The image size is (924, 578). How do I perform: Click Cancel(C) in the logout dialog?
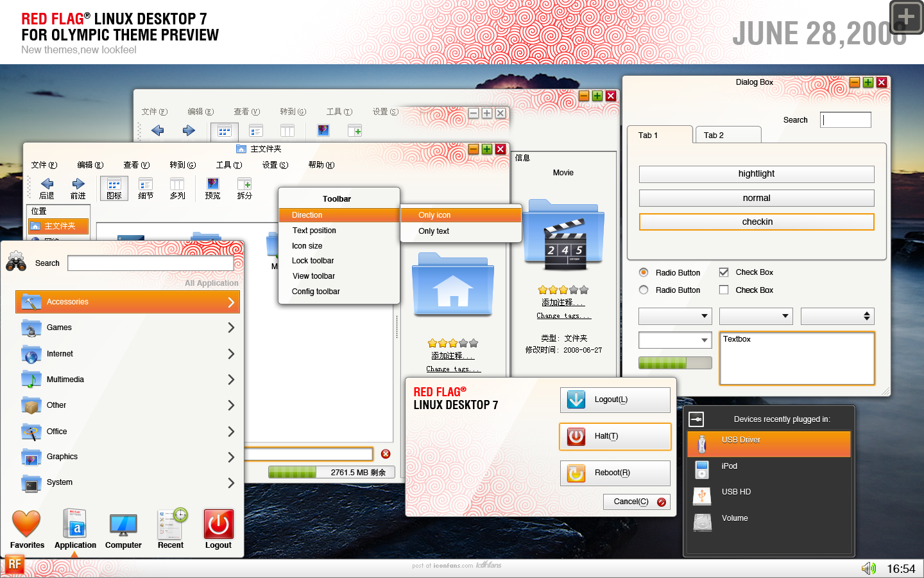point(637,502)
